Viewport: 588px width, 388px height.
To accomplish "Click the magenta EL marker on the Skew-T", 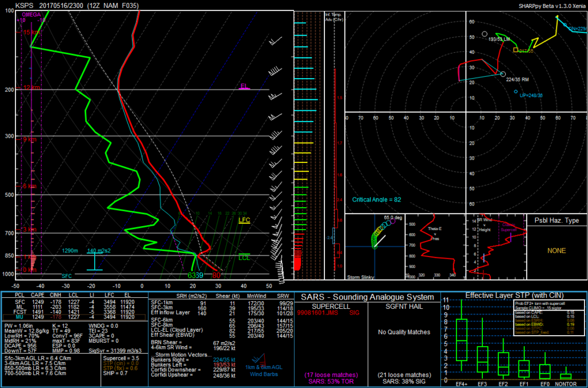I will (243, 86).
